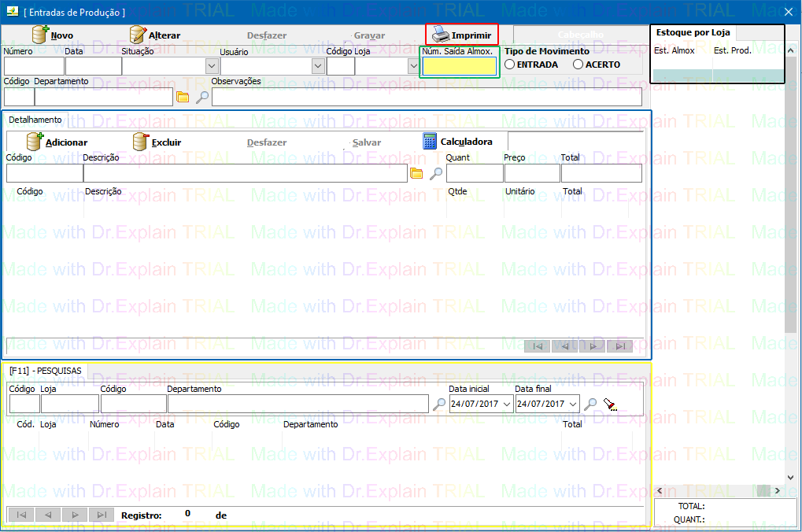This screenshot has width=802, height=532.
Task: Switch to the [F11] - PESQUISAS tab
Action: (x=46, y=371)
